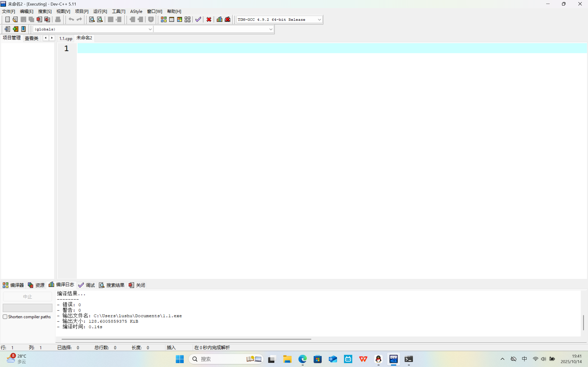Click the Open file toolbar icon
Image resolution: width=588 pixels, height=367 pixels.
coord(15,20)
